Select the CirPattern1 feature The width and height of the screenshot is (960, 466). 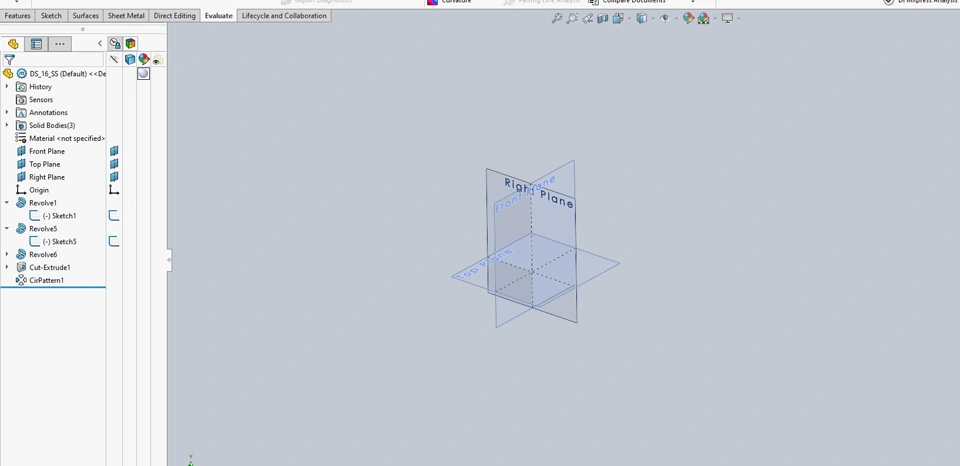47,280
